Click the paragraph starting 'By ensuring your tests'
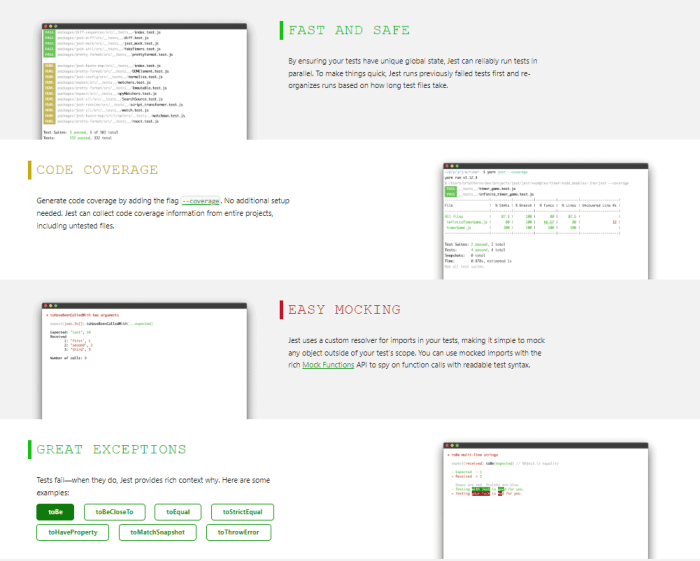Viewport: 700px width, 561px height. [x=413, y=73]
